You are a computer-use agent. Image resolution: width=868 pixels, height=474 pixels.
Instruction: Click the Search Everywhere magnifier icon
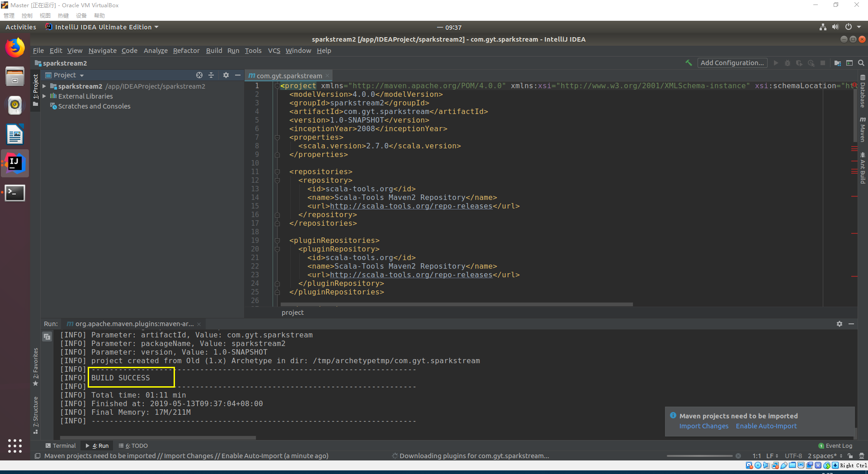coord(861,63)
